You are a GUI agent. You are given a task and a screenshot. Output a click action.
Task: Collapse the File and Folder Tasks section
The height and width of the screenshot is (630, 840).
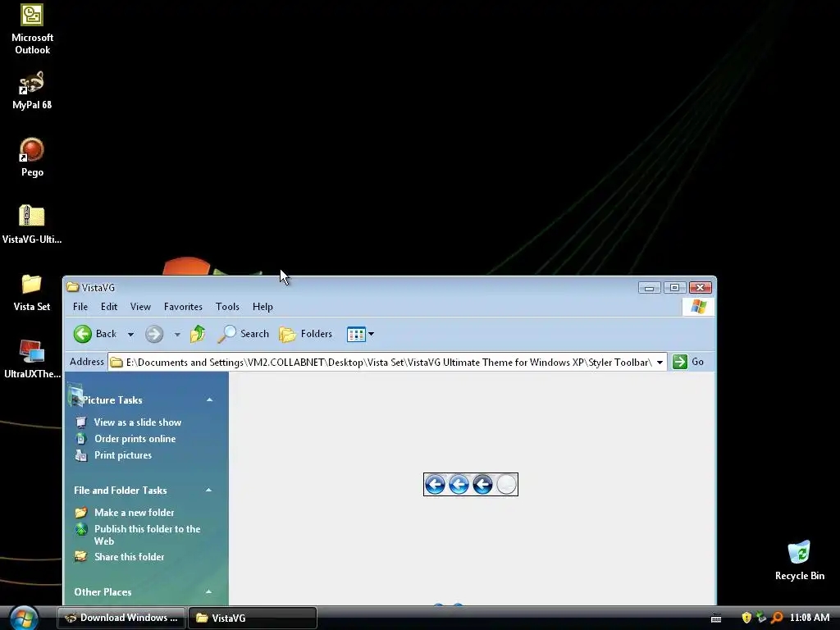tap(209, 490)
